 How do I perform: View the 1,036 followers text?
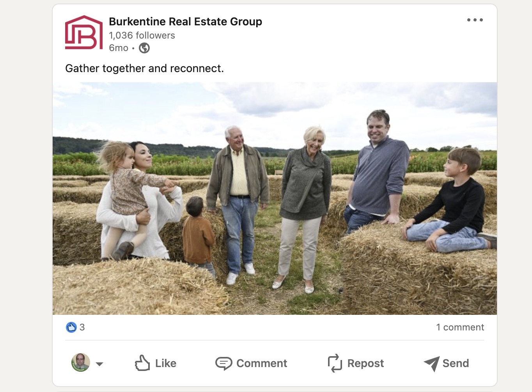pyautogui.click(x=142, y=35)
